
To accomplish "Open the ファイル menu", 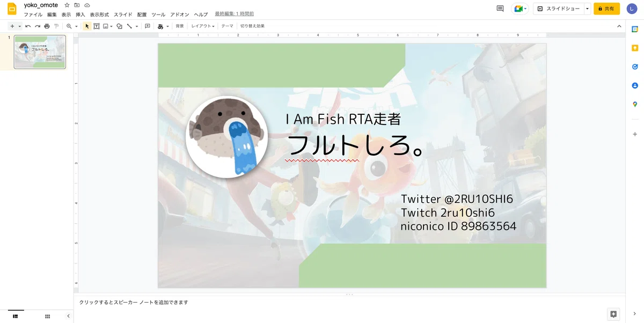I will pos(33,14).
